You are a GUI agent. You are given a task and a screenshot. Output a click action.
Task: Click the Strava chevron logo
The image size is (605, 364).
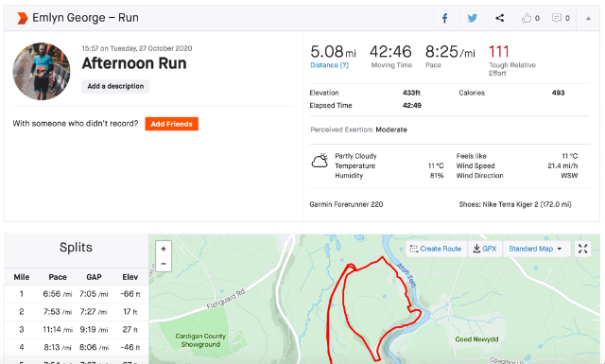point(23,18)
